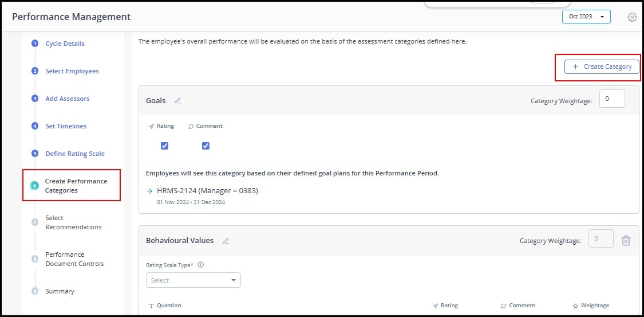The image size is (644, 317).
Task: Click the step 6 circle icon
Action: (35, 186)
